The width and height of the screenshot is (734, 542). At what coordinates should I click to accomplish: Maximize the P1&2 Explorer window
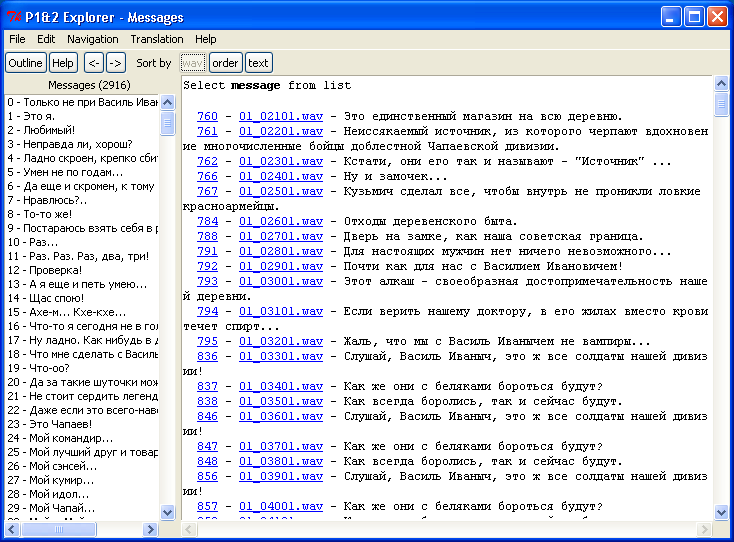click(x=694, y=17)
